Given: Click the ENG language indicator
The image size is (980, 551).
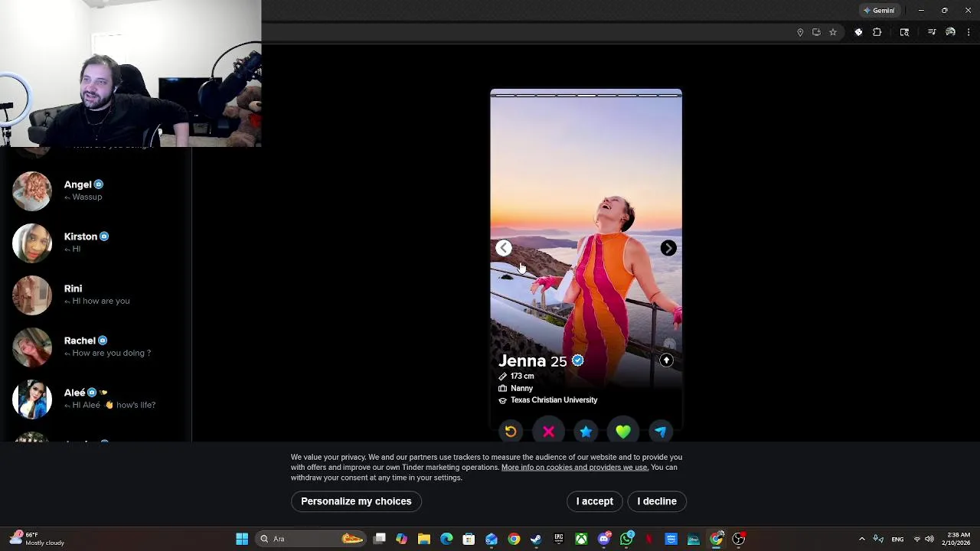Looking at the screenshot, I should pos(897,539).
